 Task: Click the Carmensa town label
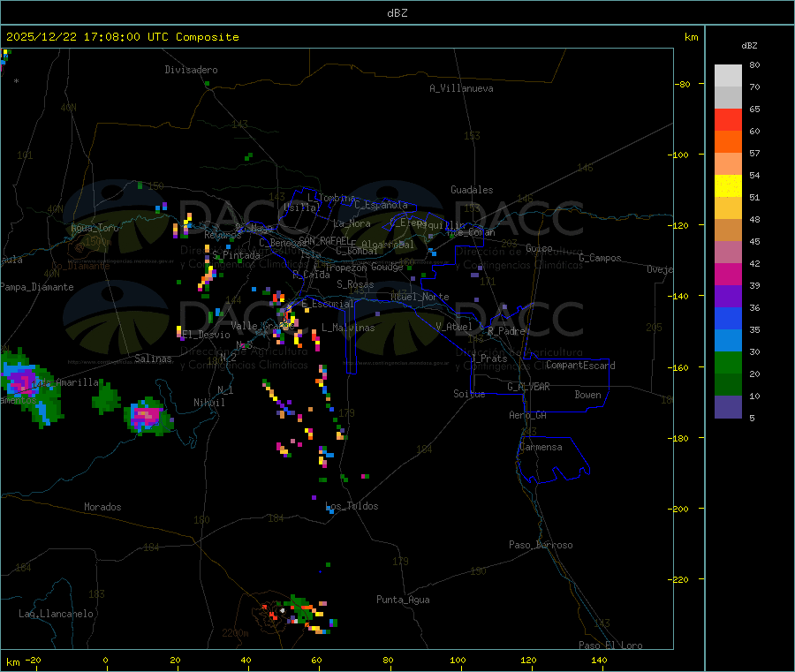pyautogui.click(x=541, y=447)
